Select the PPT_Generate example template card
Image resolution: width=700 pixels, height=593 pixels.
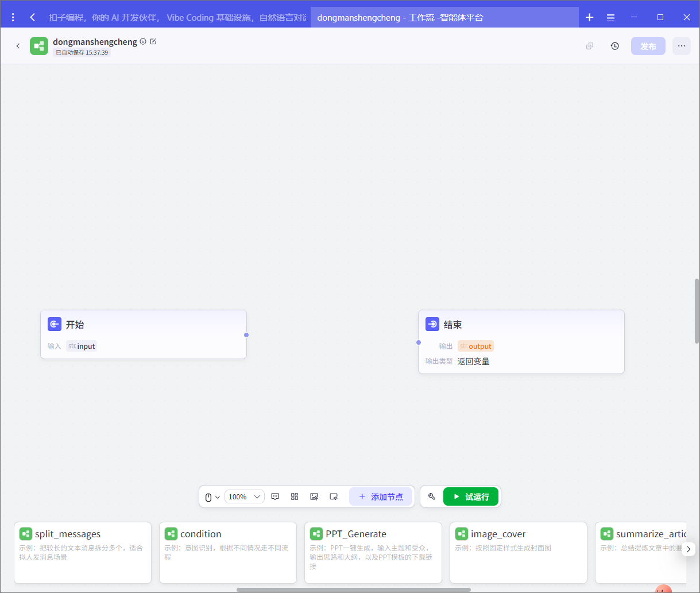(373, 552)
